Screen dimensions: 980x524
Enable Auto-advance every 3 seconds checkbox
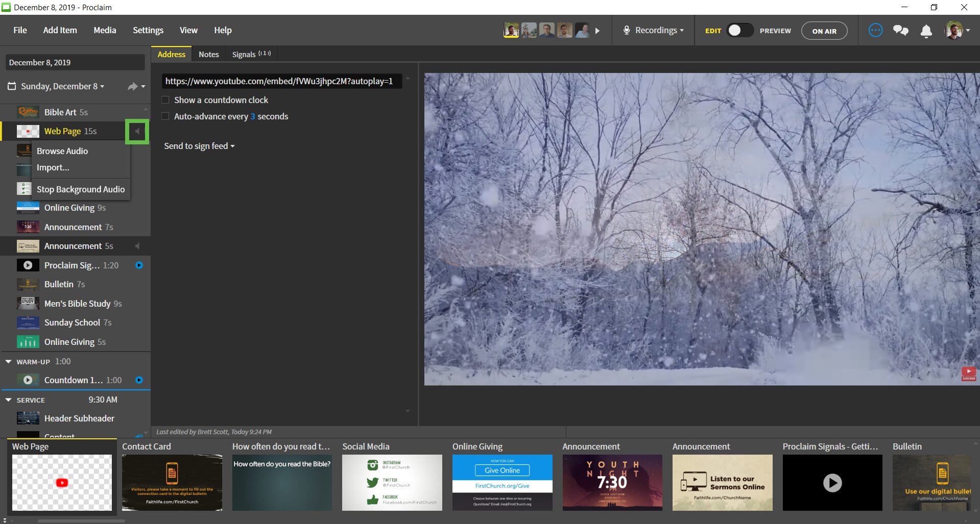[165, 116]
